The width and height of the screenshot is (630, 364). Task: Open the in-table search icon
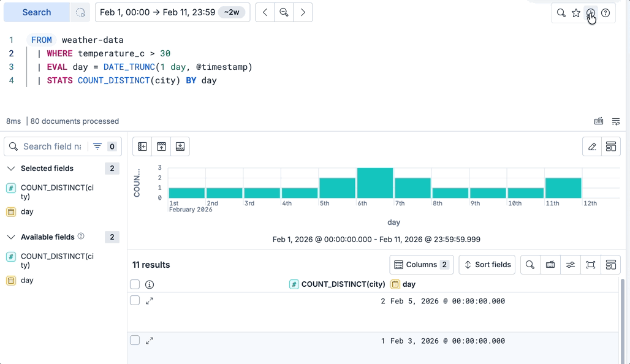click(530, 264)
